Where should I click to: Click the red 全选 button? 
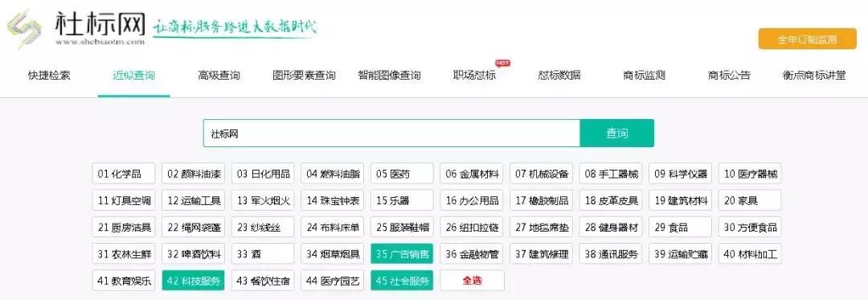tap(472, 281)
